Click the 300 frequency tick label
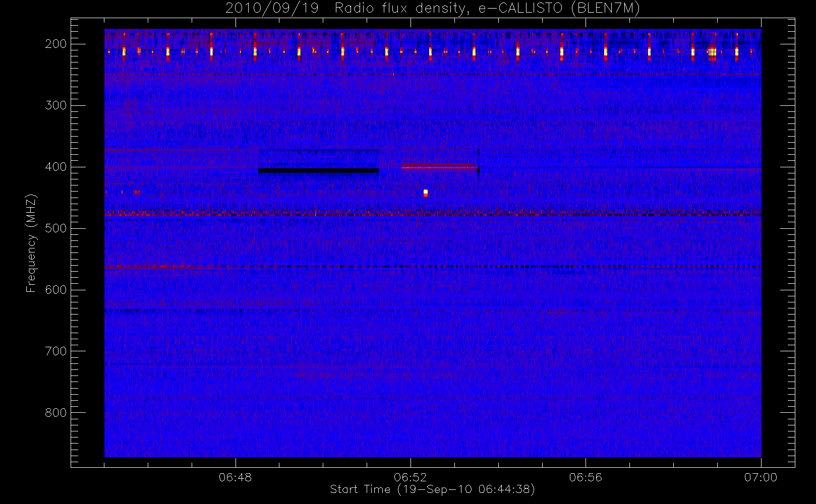Viewport: 816px width, 504px height. click(56, 105)
